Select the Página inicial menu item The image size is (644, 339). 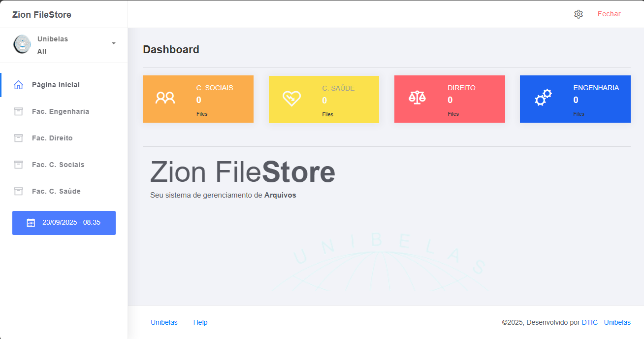(x=56, y=85)
